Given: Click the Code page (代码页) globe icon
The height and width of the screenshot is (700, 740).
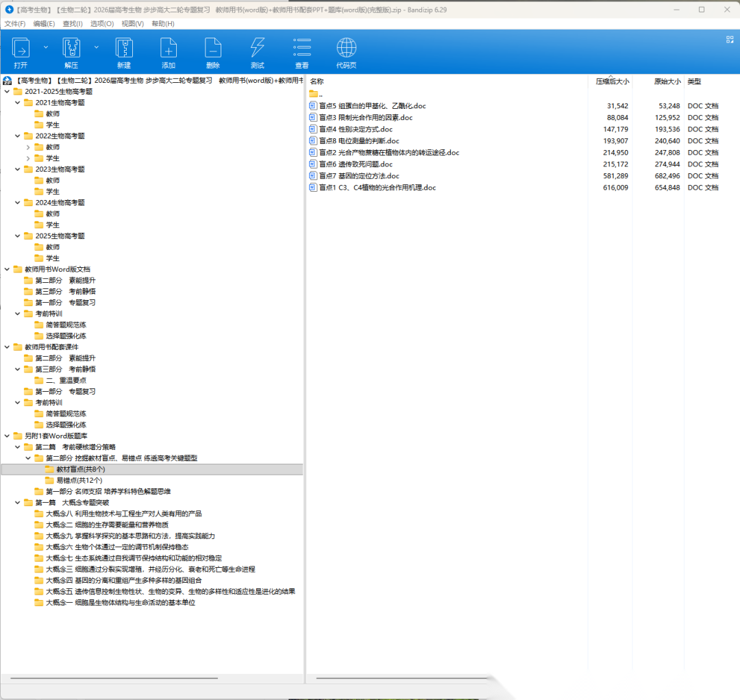Looking at the screenshot, I should click(346, 48).
